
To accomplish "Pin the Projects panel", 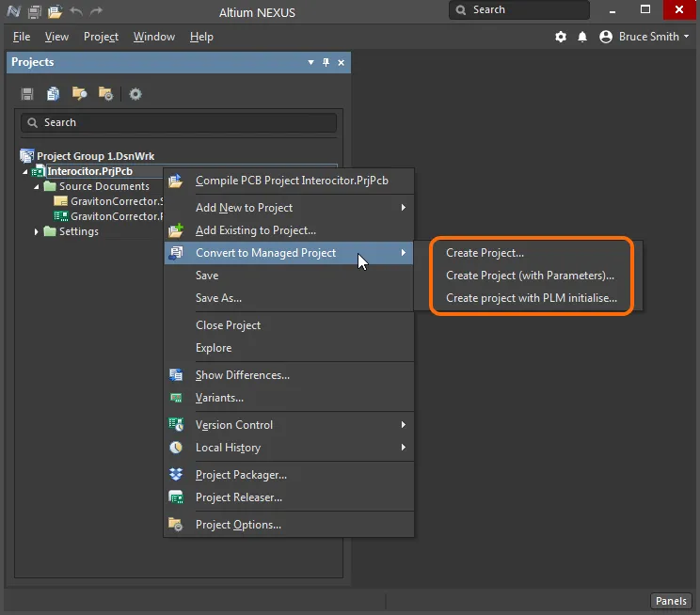I will pos(326,62).
